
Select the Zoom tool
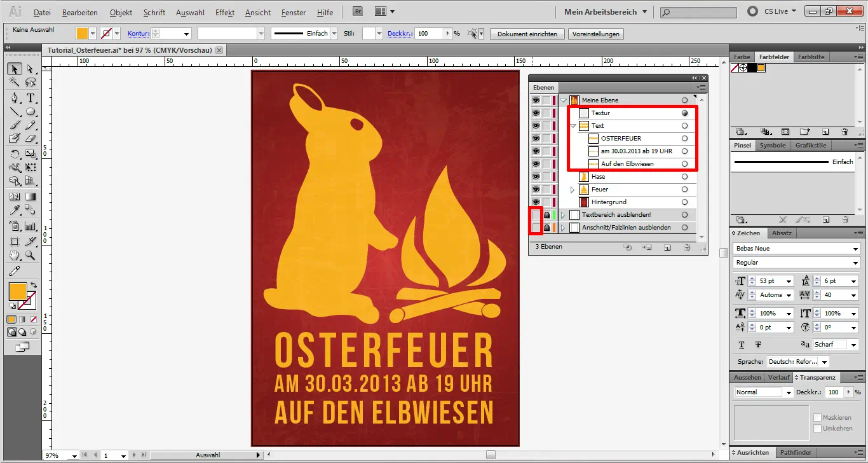[31, 256]
